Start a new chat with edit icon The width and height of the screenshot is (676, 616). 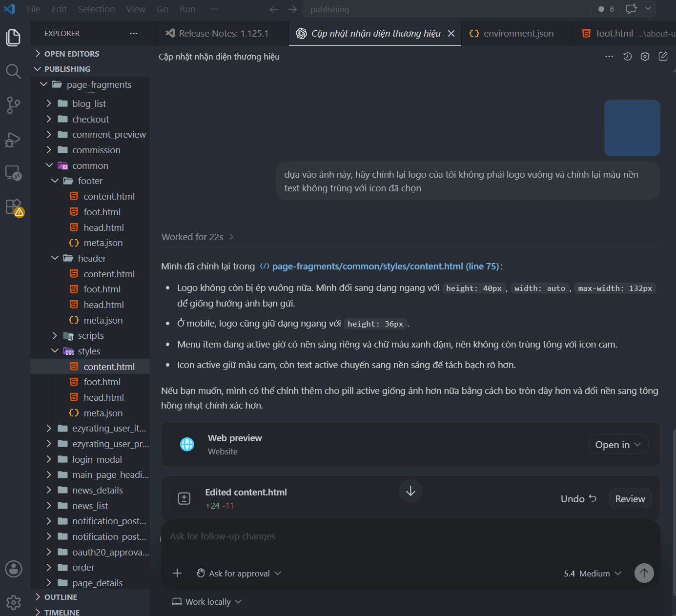[x=663, y=57]
